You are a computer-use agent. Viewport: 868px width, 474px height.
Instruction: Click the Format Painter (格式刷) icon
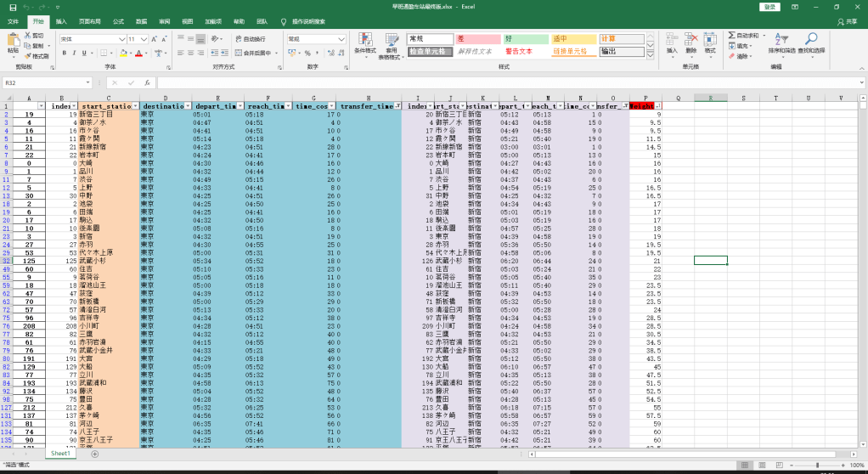point(29,56)
